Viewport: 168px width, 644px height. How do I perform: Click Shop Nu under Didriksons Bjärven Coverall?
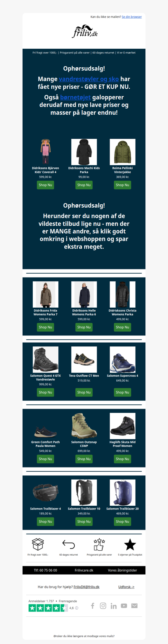click(45, 185)
